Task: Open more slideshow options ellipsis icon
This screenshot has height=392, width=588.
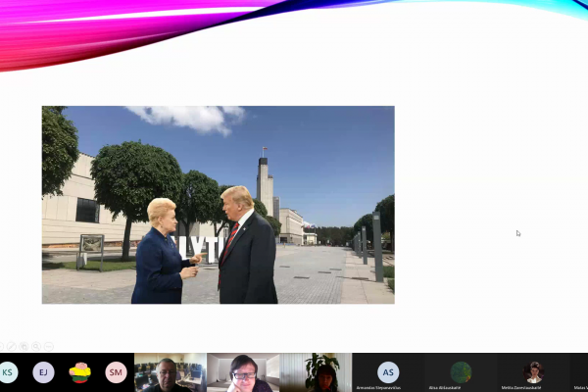Action: click(49, 347)
